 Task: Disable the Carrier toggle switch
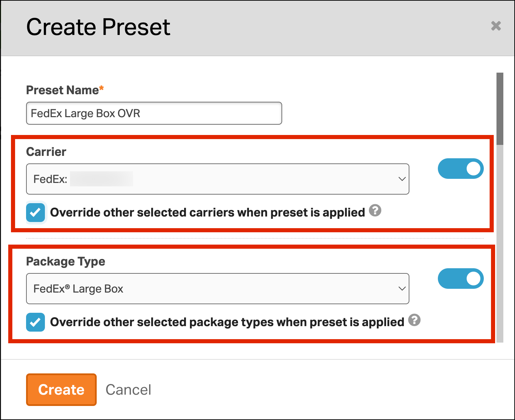pyautogui.click(x=460, y=169)
